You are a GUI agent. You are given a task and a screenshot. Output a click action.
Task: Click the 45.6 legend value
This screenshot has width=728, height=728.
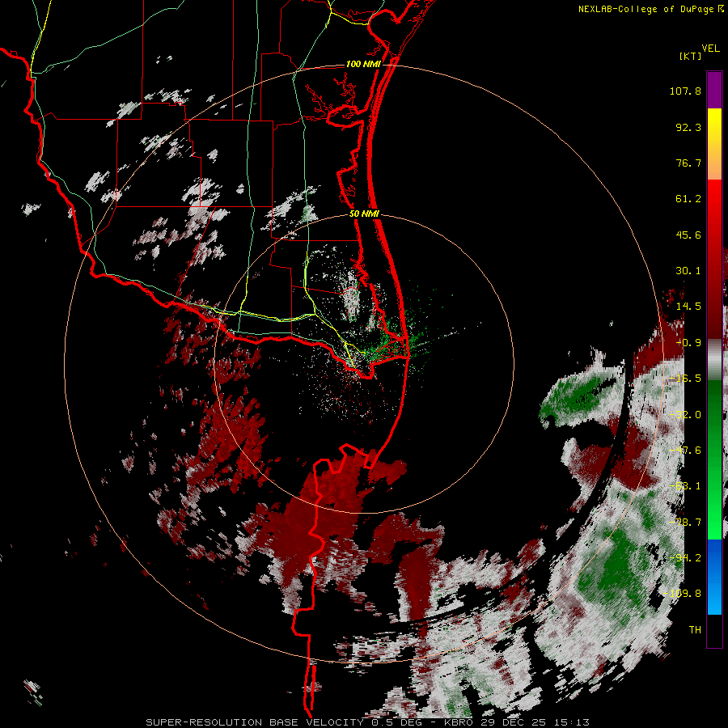coord(688,235)
